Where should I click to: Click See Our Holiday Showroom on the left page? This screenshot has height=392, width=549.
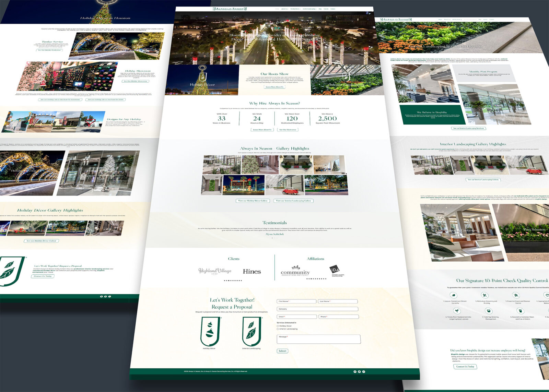[x=136, y=81]
